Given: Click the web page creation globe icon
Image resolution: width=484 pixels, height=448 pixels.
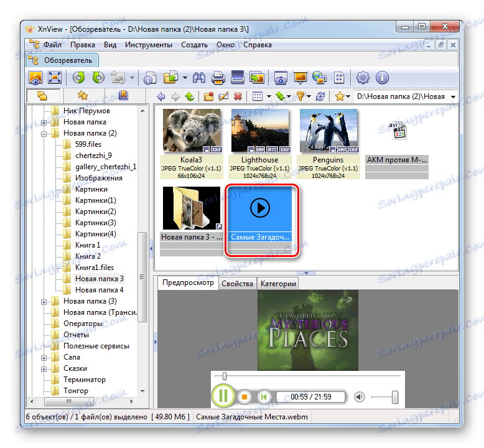Looking at the screenshot, I should (x=319, y=78).
